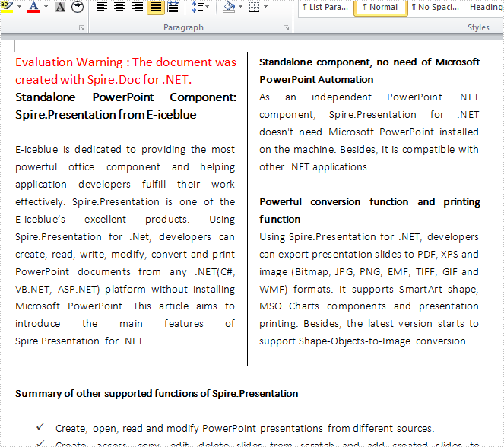
Task: Apply the text highlight color tool
Action: click(7, 7)
